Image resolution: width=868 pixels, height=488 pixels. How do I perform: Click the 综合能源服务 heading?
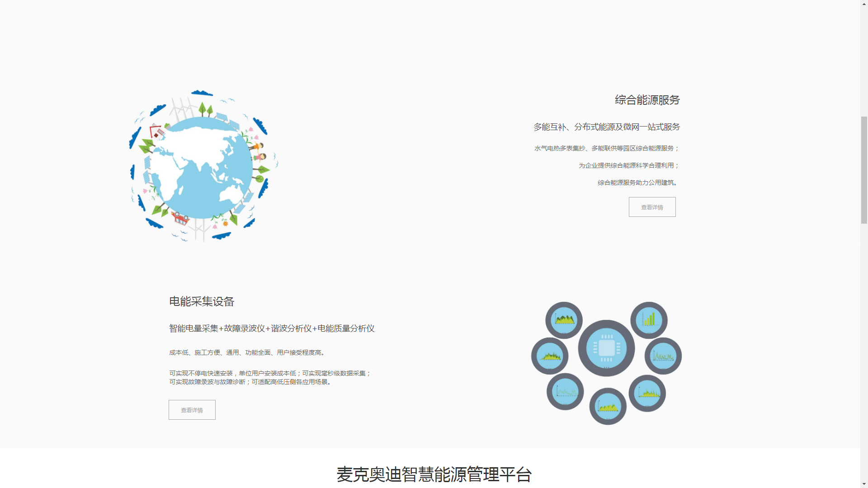point(647,100)
